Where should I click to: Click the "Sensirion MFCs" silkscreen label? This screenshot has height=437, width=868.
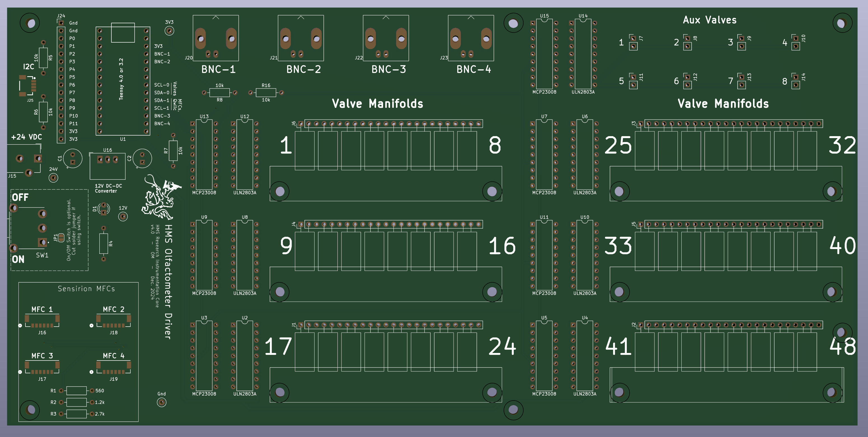pyautogui.click(x=86, y=289)
